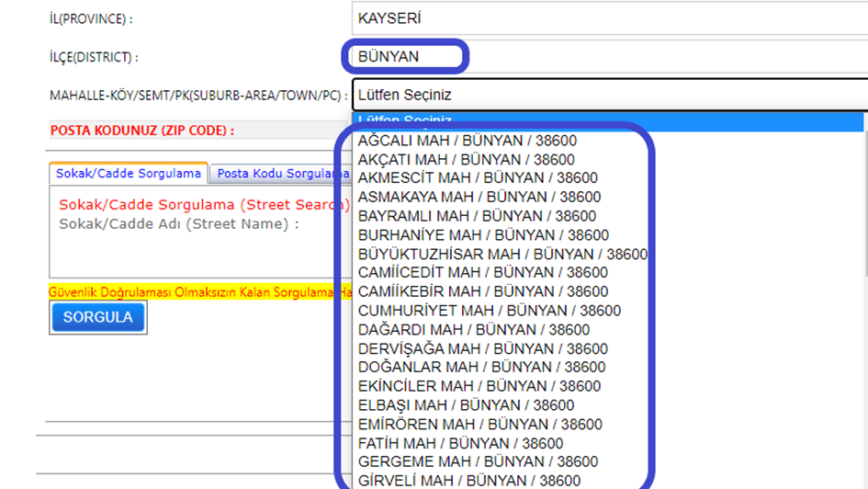Select CAMİİCEDİT MAH in the list
The width and height of the screenshot is (868, 489).
click(x=483, y=273)
